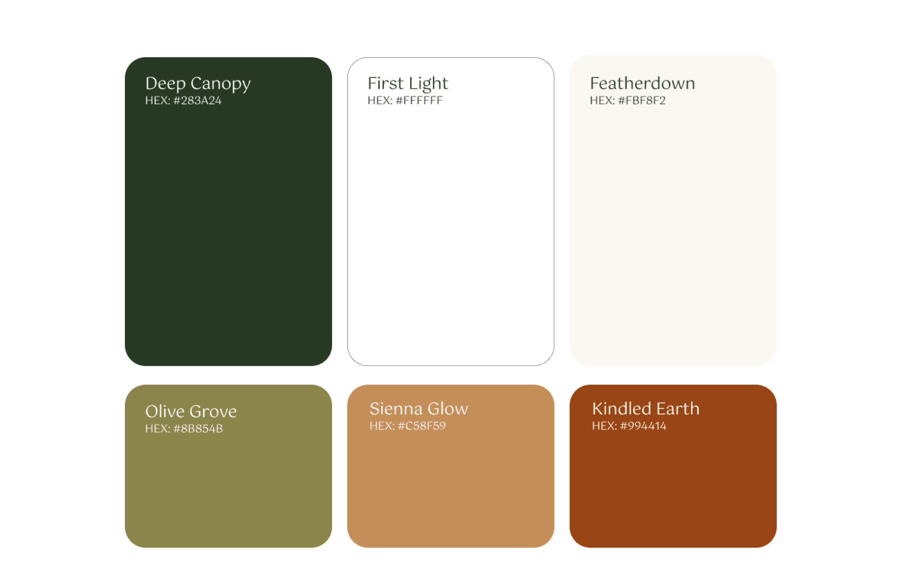Pick the Olive Grove swatch
The width and height of the screenshot is (910, 588).
[x=228, y=466]
